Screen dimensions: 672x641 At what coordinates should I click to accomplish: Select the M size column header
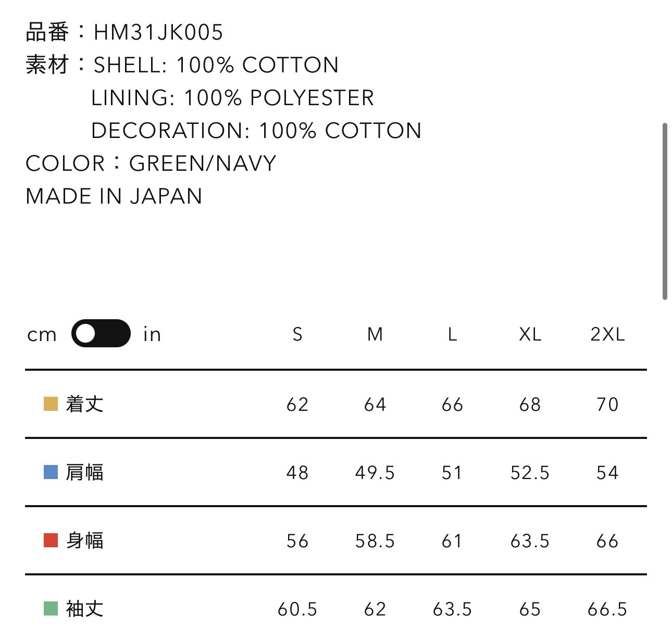(375, 334)
